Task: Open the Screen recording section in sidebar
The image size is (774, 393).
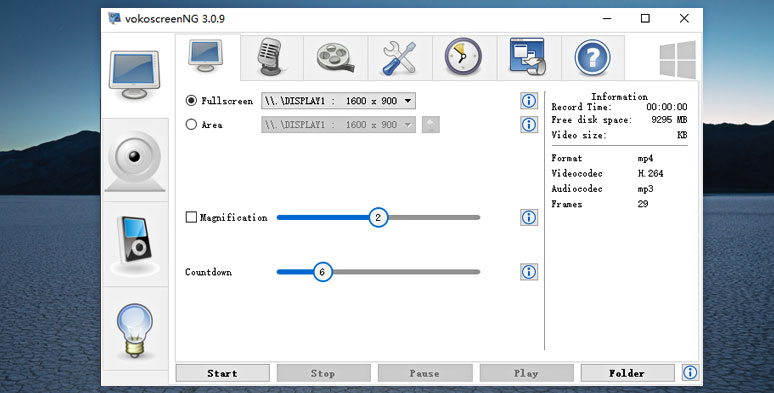Action: pyautogui.click(x=134, y=75)
